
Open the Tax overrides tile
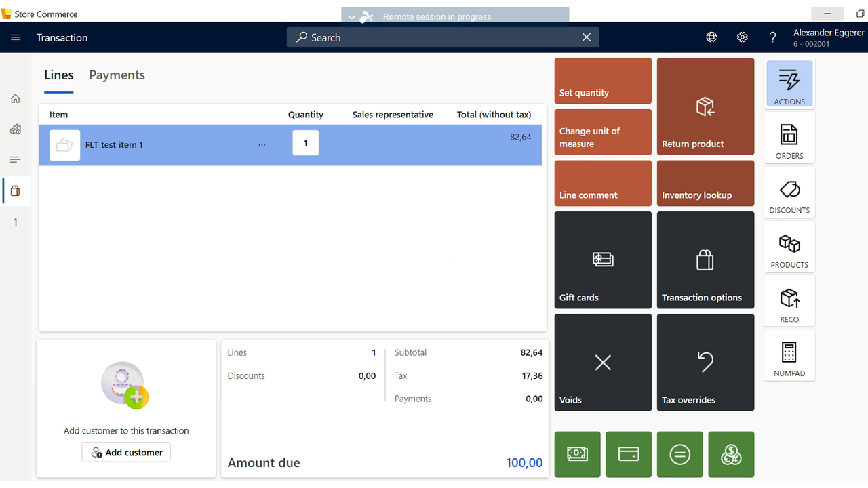[x=705, y=363]
